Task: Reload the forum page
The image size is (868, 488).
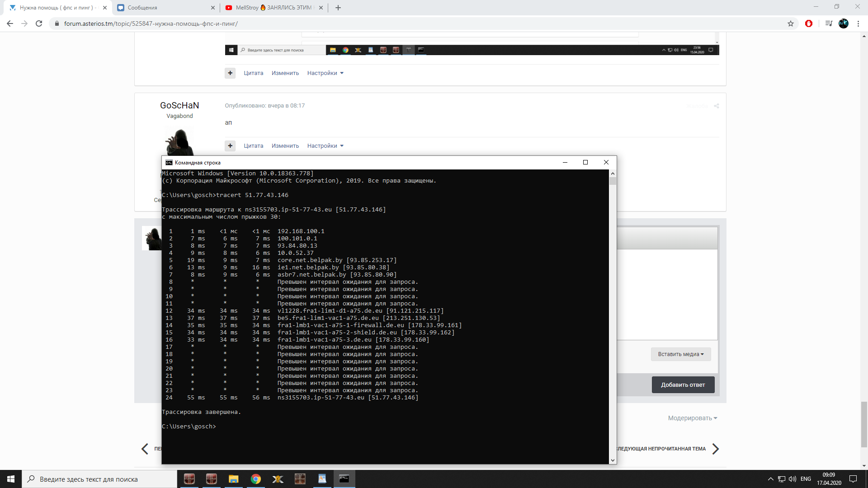Action: pyautogui.click(x=39, y=23)
